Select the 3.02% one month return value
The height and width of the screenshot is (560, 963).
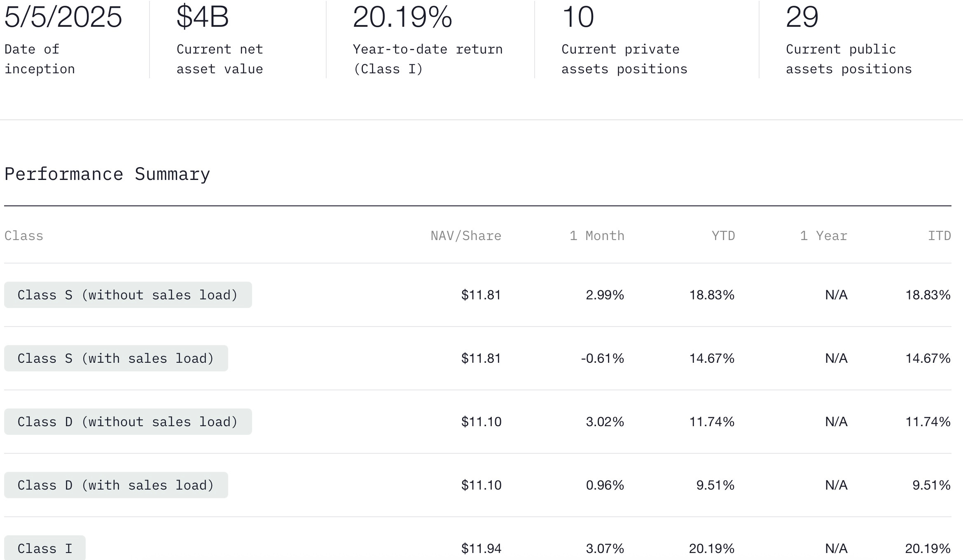click(605, 422)
